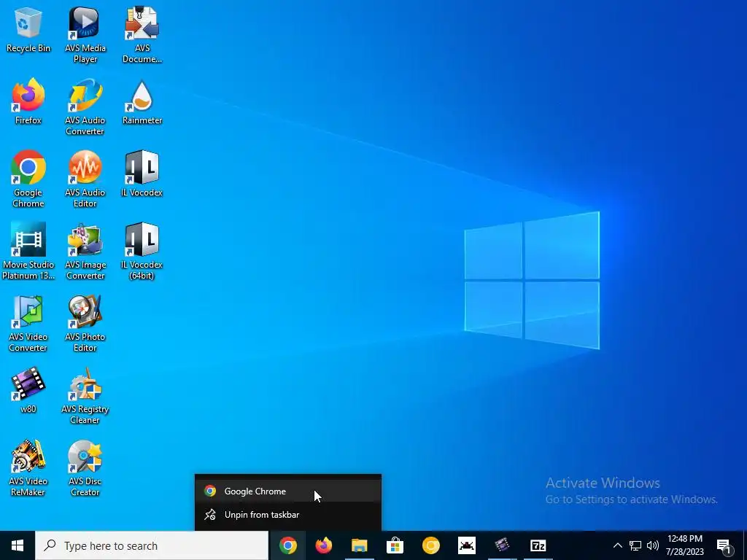Screen dimensions: 747x560
Task: Select the AVS Media Player desktop shortcut
Action: pyautogui.click(x=85, y=35)
